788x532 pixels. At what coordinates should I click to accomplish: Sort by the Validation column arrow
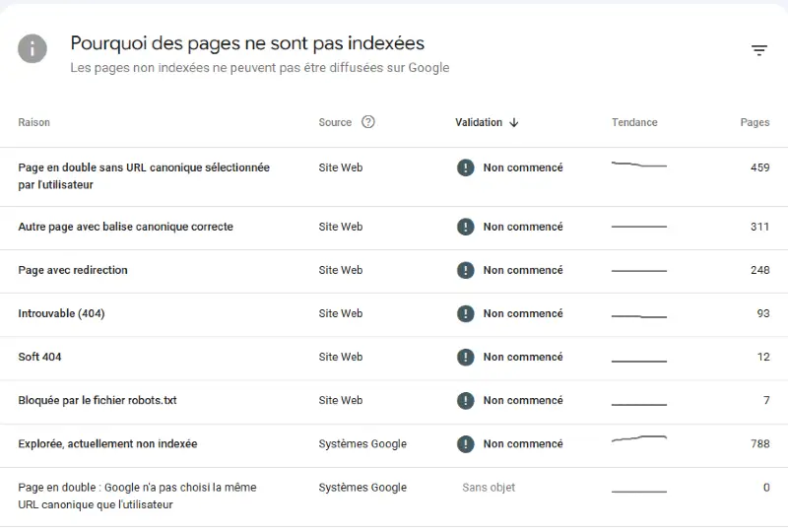pos(514,122)
